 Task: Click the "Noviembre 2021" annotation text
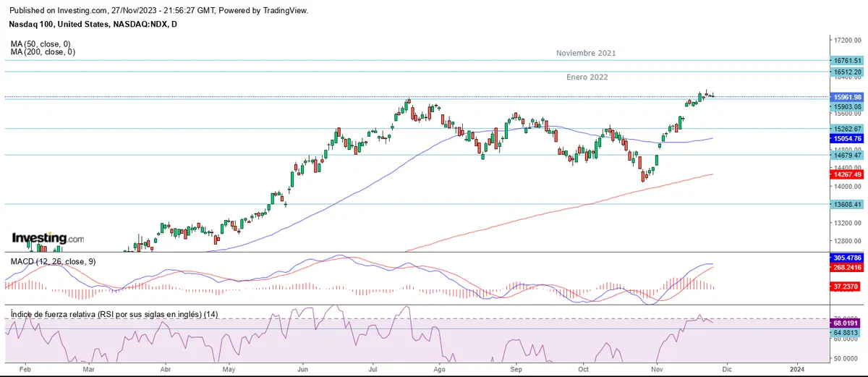[x=586, y=54]
